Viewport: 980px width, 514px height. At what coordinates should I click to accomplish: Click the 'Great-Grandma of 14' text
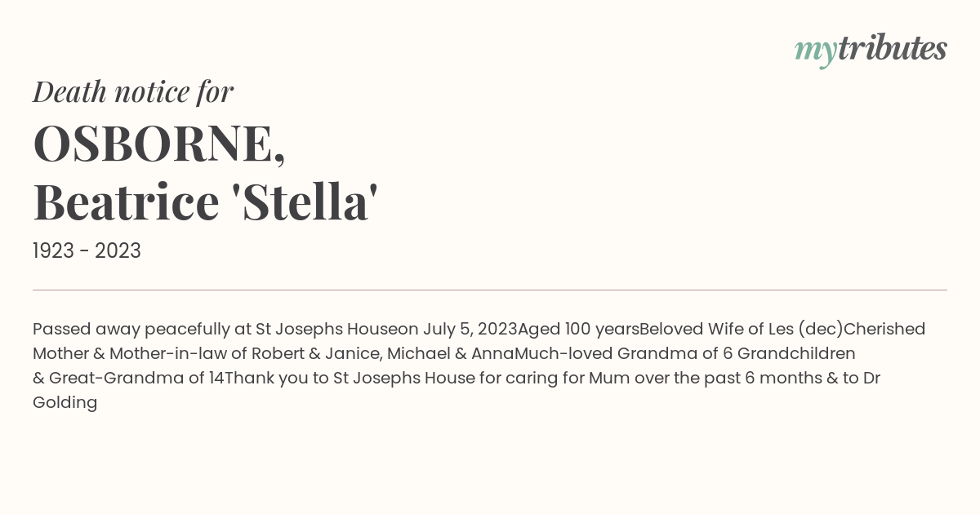[136, 378]
